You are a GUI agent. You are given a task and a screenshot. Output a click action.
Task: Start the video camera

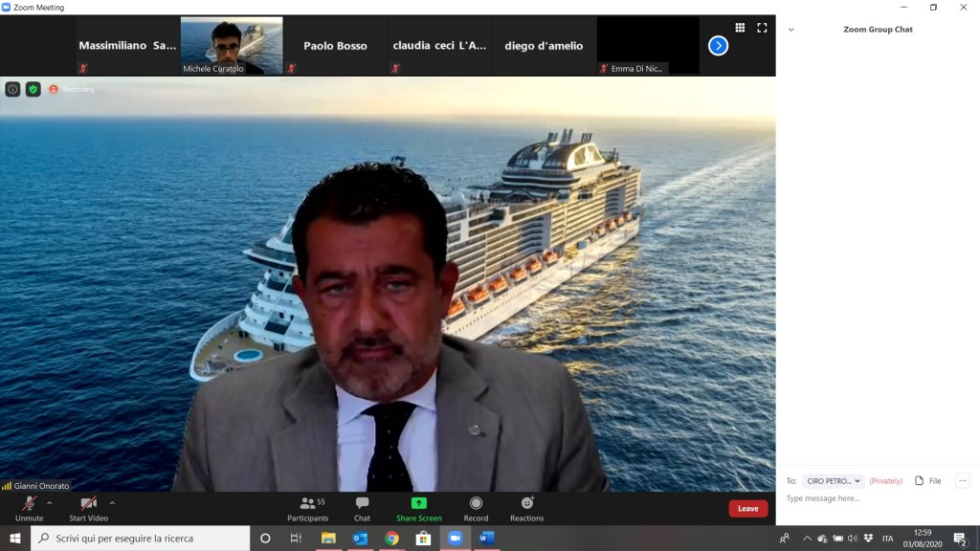pyautogui.click(x=88, y=508)
